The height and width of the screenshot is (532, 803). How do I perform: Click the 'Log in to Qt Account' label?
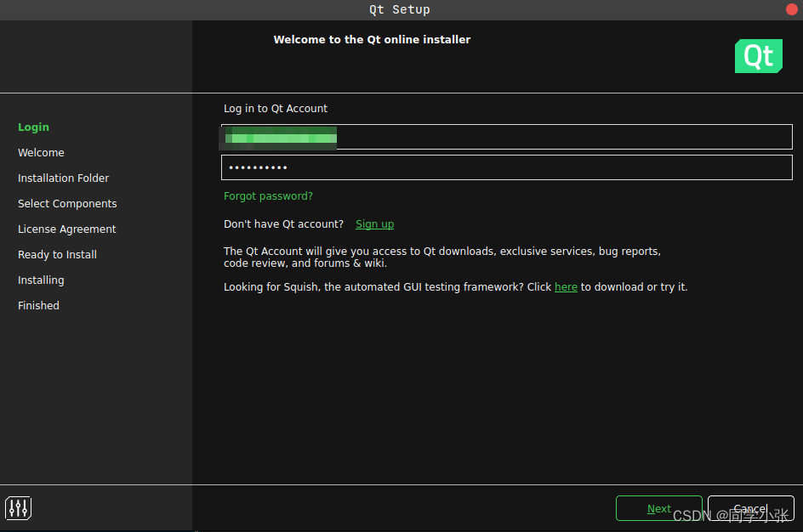276,109
